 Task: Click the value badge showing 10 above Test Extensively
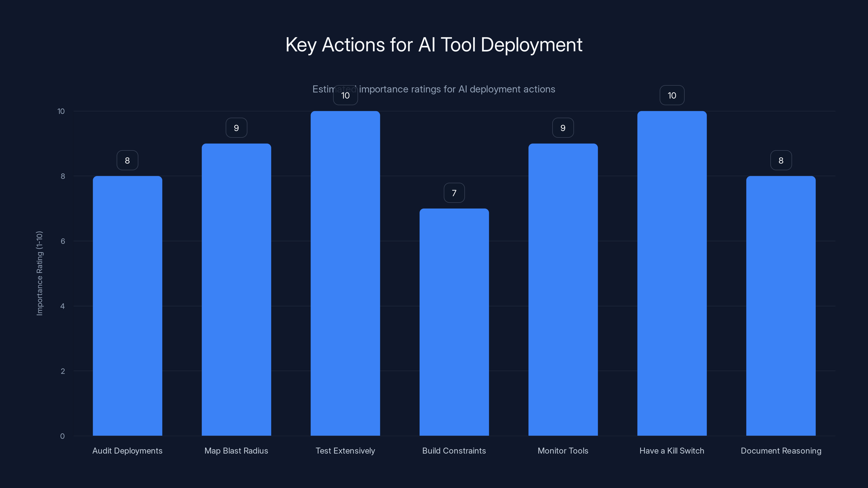point(345,95)
